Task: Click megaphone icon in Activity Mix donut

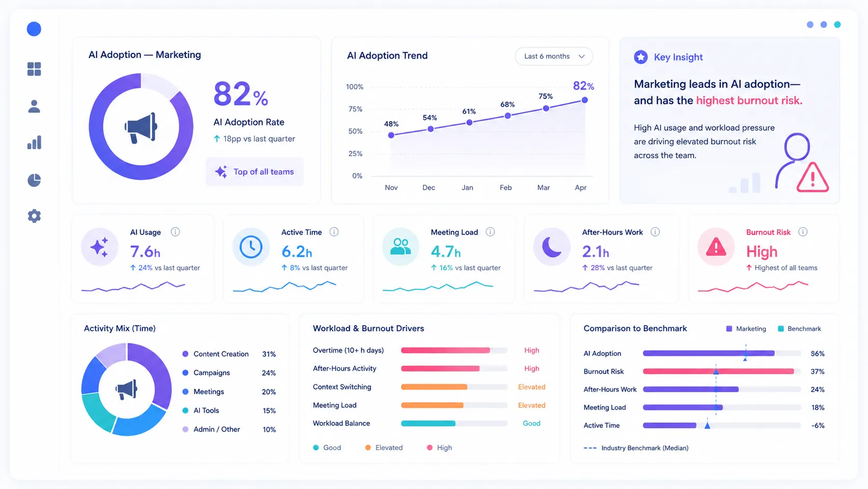Action: pyautogui.click(x=127, y=389)
